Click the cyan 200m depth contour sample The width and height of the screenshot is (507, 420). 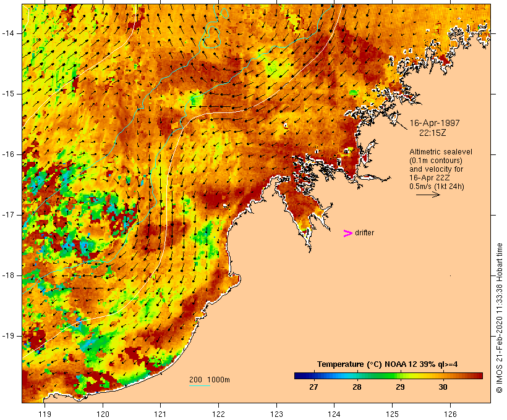200,385
